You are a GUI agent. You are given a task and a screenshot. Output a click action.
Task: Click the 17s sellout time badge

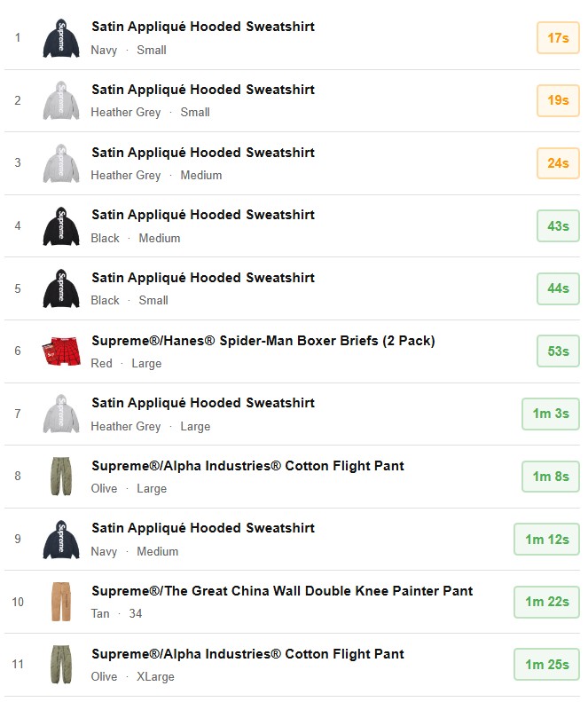pos(558,38)
